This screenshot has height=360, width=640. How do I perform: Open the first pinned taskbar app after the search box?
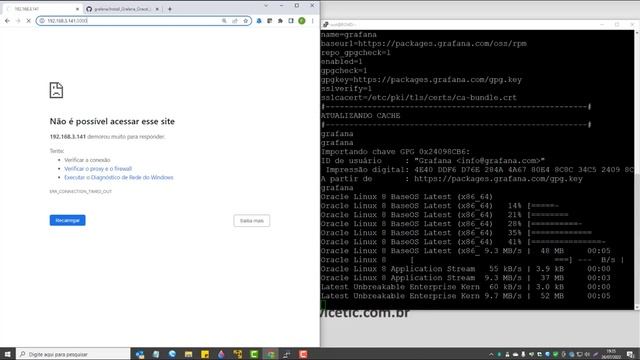tap(140, 354)
